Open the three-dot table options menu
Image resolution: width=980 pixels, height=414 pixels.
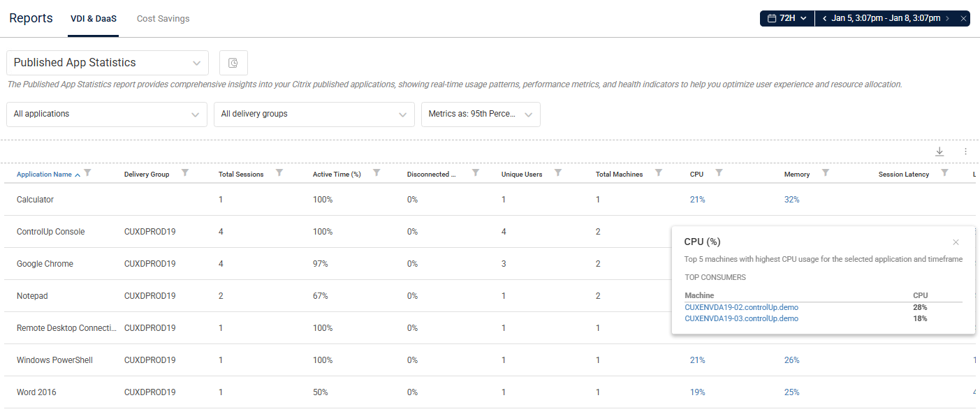pos(965,151)
